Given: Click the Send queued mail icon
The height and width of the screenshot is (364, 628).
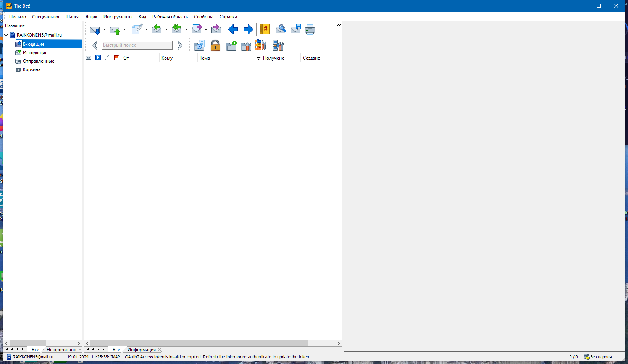Looking at the screenshot, I should (115, 30).
